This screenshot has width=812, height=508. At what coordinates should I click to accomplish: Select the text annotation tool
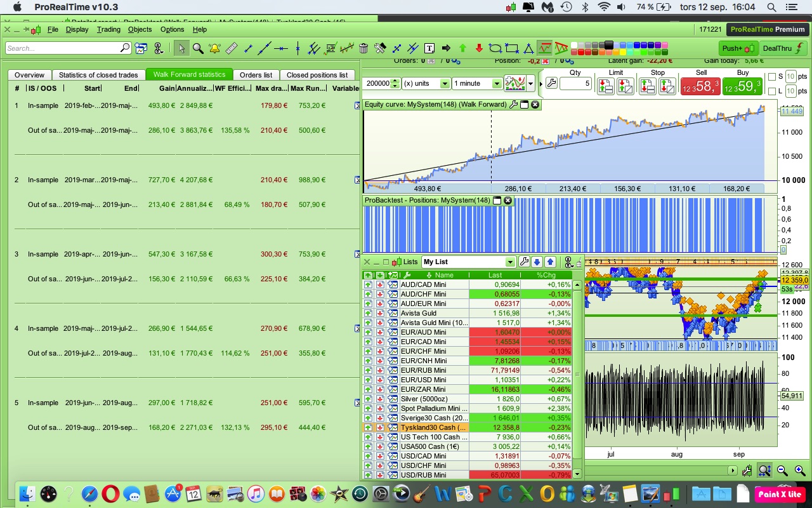429,48
